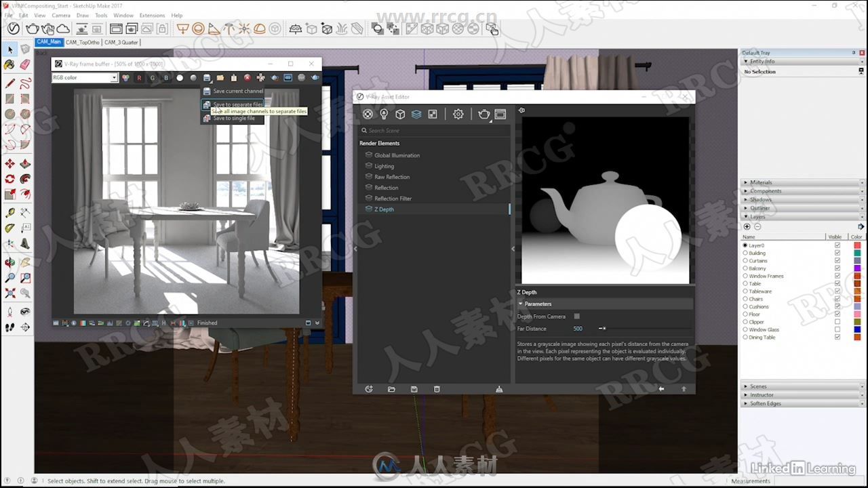Show the frame buffer toolbar icon
868x488 pixels.
click(116, 28)
